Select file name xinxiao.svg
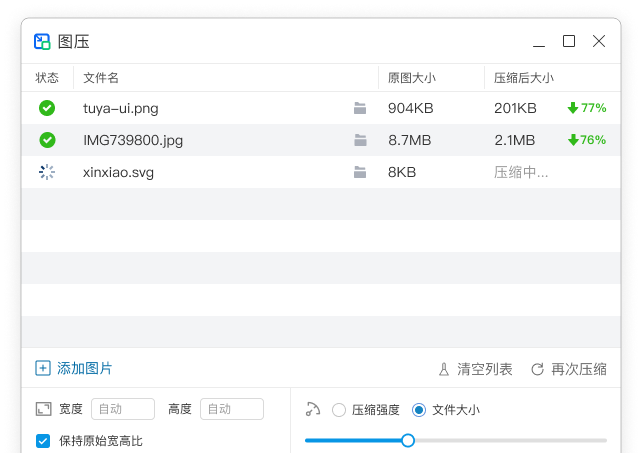 pyautogui.click(x=118, y=172)
